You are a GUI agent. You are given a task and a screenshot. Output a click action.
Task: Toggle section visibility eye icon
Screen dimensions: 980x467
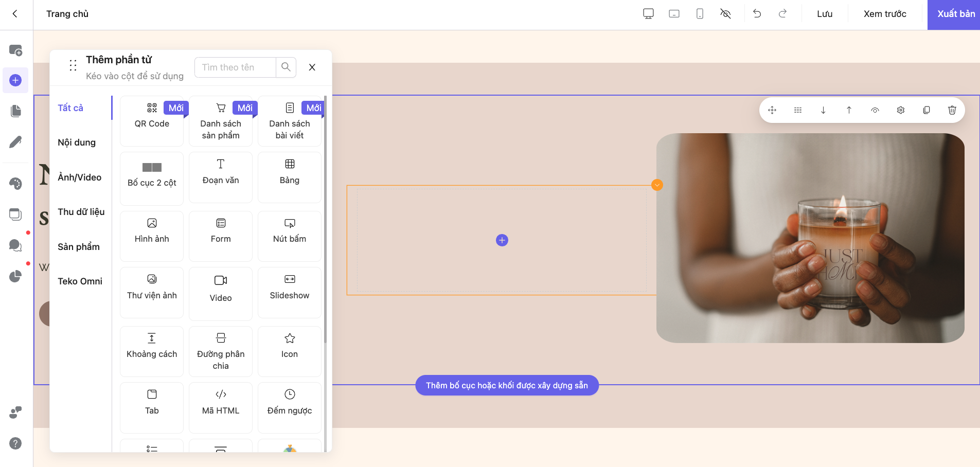tap(875, 110)
